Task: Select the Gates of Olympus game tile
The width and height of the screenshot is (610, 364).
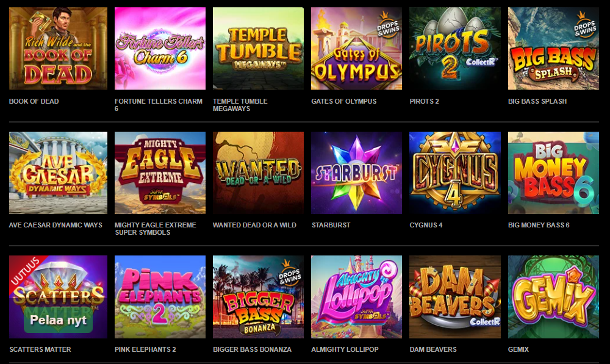Action: (356, 48)
